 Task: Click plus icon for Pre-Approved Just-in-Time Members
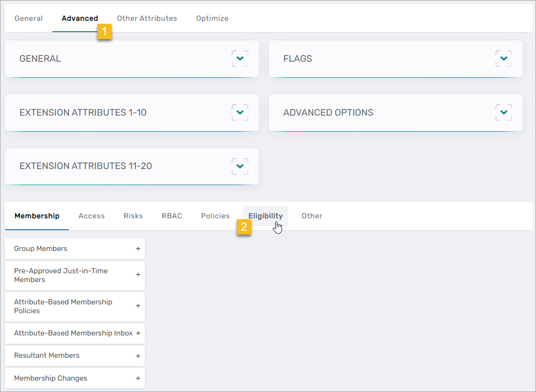(x=138, y=275)
